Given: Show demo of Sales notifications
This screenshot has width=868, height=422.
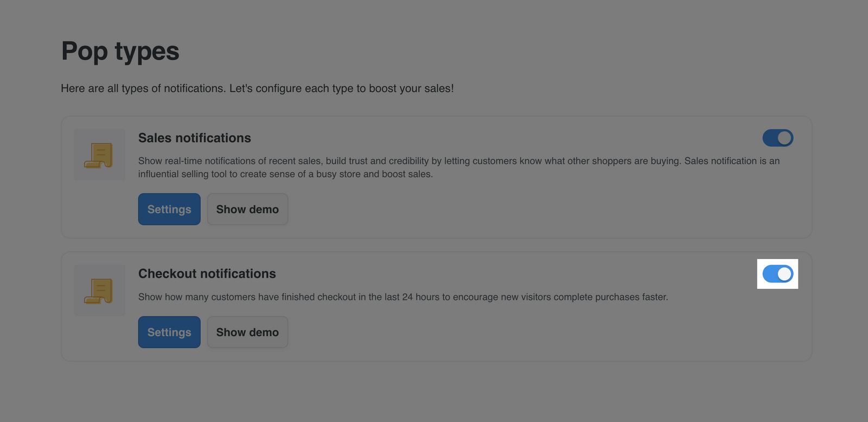Looking at the screenshot, I should tap(247, 209).
